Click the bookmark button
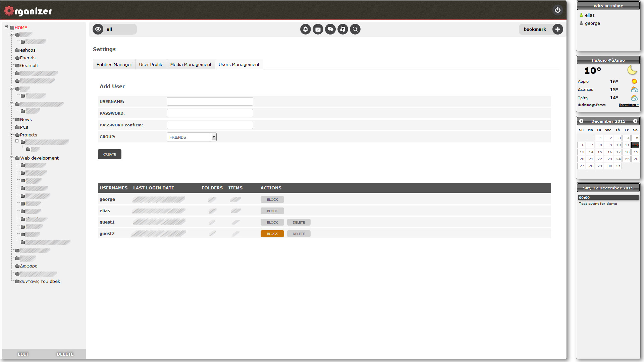 tap(535, 29)
